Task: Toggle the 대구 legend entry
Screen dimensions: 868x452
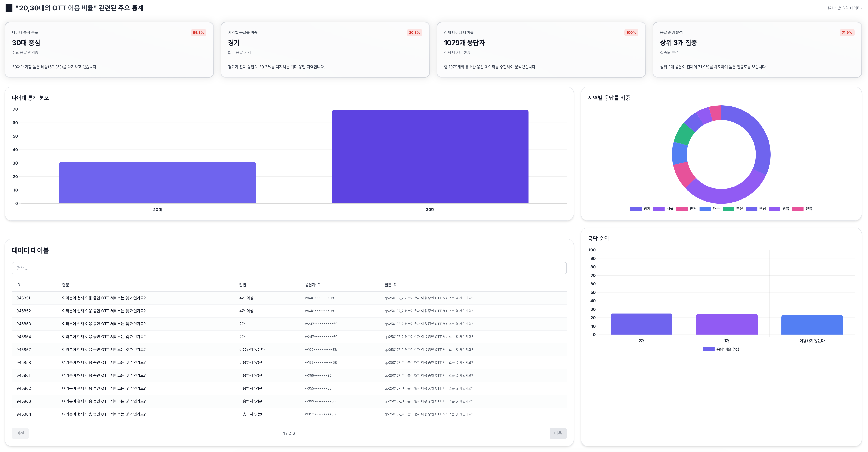Action: pos(710,209)
